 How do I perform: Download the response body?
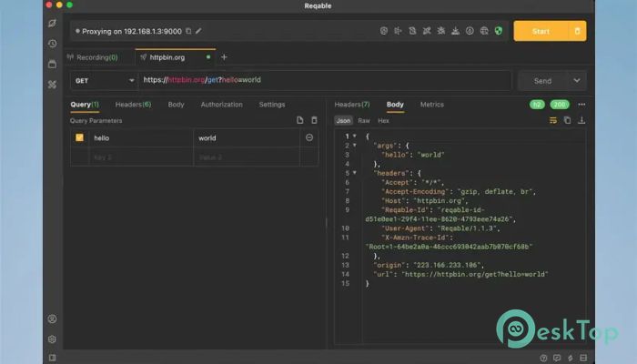click(581, 120)
